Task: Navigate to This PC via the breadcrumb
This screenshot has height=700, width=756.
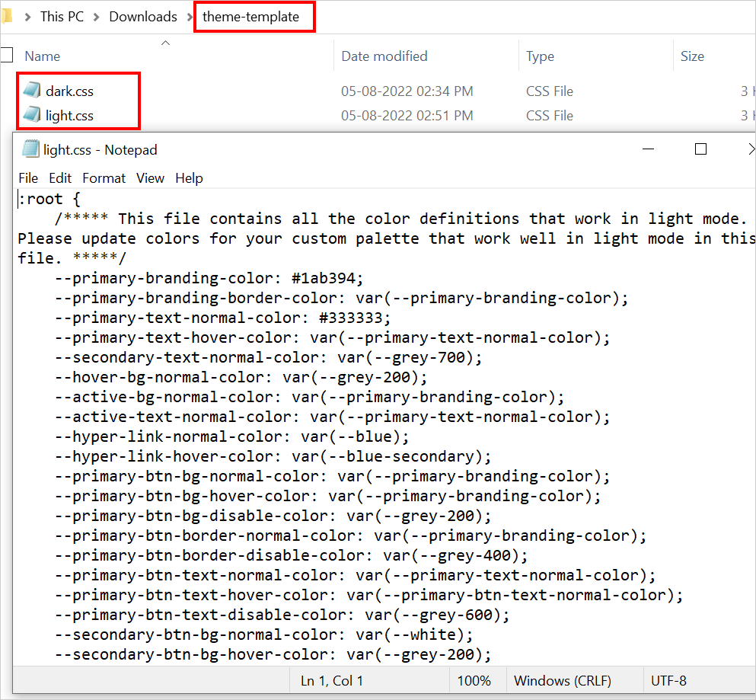Action: click(x=62, y=15)
